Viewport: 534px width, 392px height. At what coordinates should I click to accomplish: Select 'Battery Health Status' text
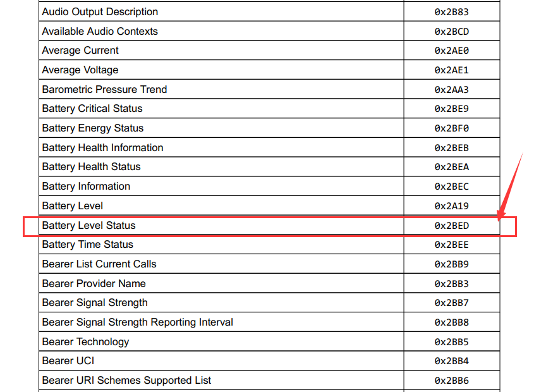coord(91,167)
